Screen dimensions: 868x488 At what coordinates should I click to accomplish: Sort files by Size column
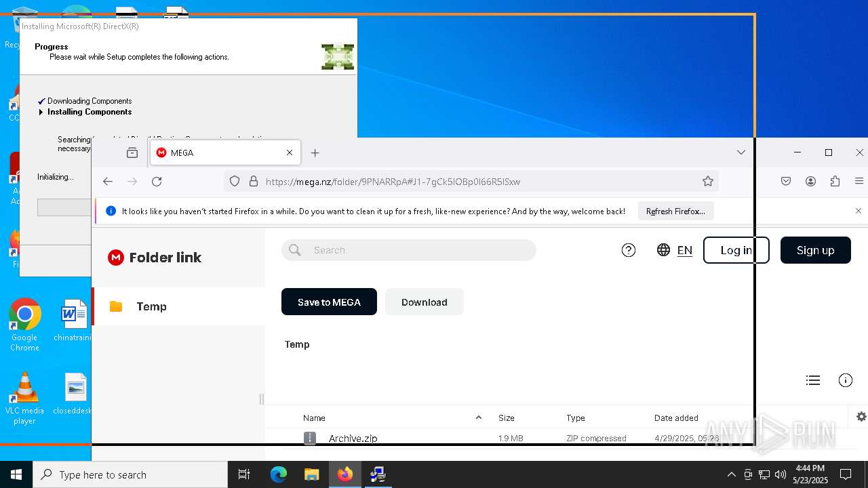[x=507, y=418]
